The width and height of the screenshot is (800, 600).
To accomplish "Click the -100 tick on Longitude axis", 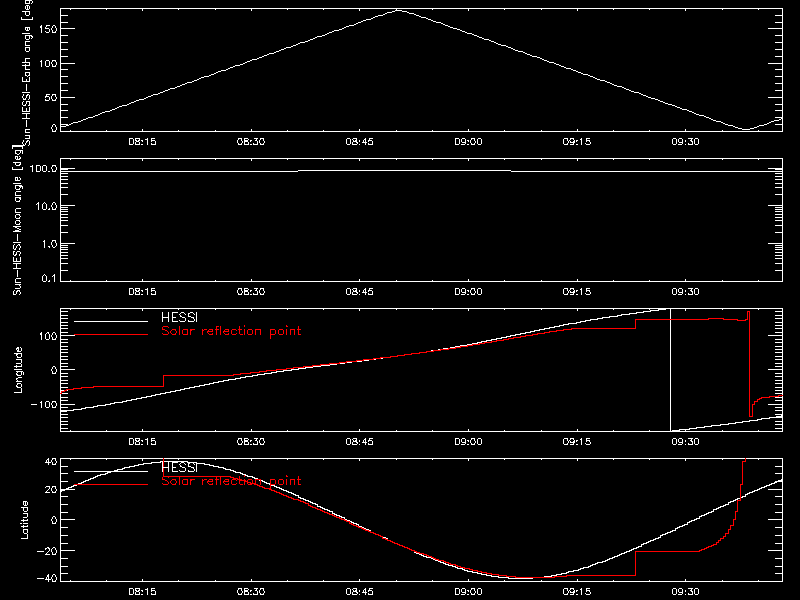I will click(x=44, y=404).
